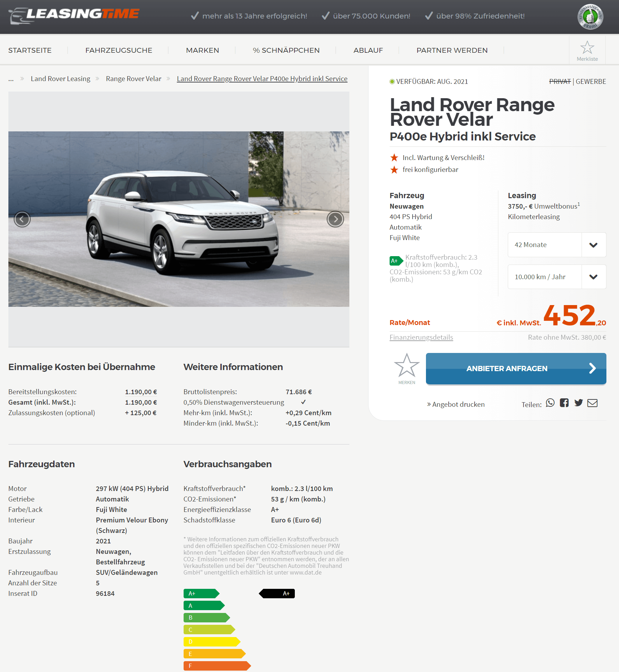The image size is (619, 672).
Task: Follow the Land Rover Leasing breadcrumb
Action: (x=61, y=79)
